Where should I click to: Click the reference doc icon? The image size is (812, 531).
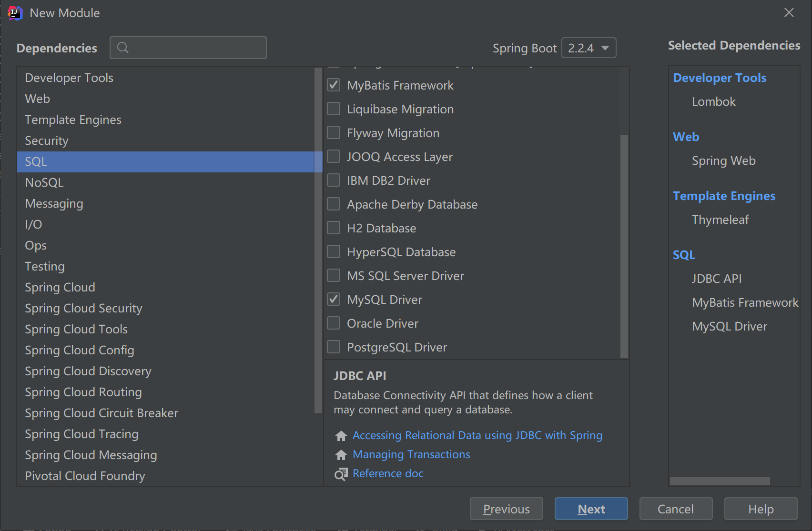(341, 474)
